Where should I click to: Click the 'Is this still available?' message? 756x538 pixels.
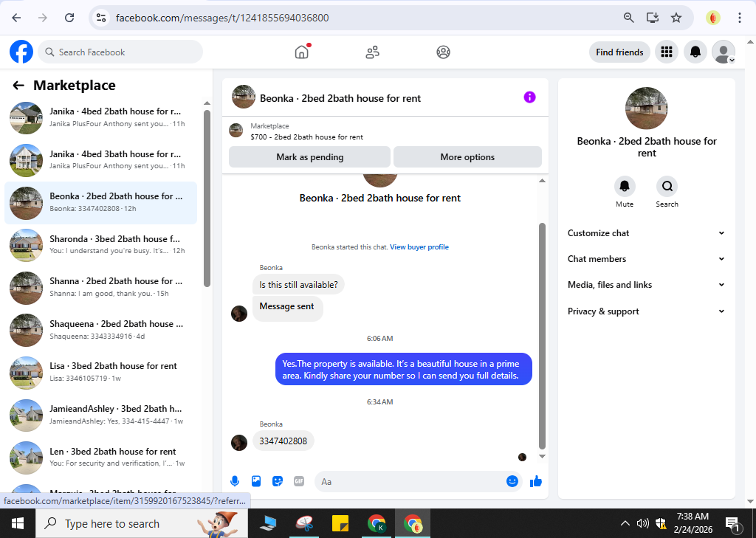click(x=298, y=284)
